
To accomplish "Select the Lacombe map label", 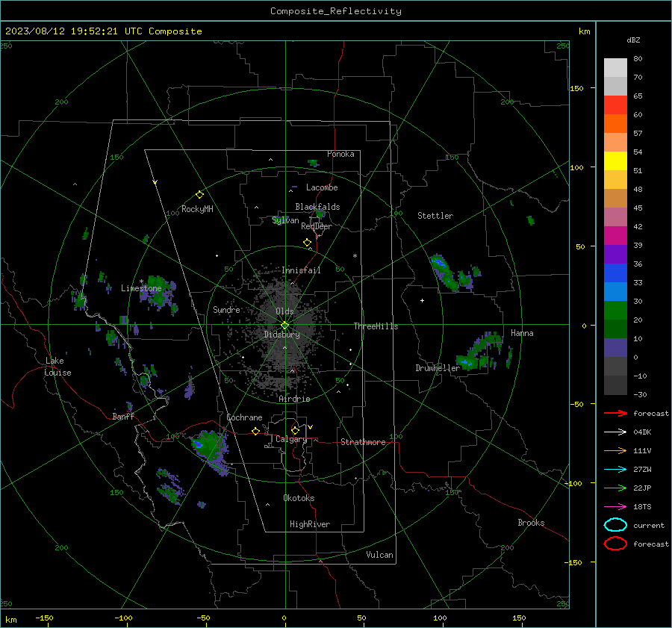I will 322,187.
